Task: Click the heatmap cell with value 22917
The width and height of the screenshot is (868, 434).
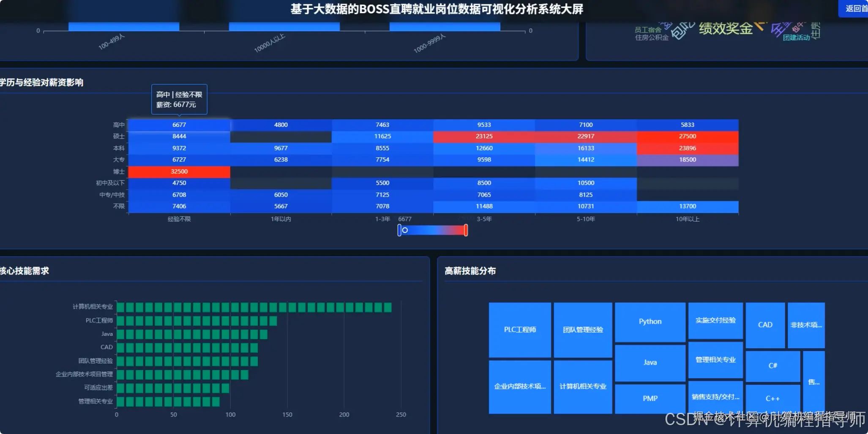Action: (x=586, y=136)
